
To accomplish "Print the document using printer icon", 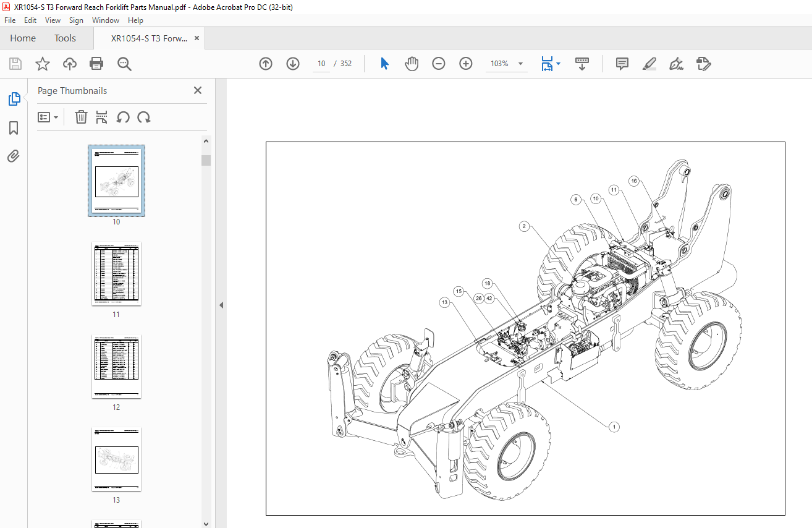I will (x=96, y=64).
